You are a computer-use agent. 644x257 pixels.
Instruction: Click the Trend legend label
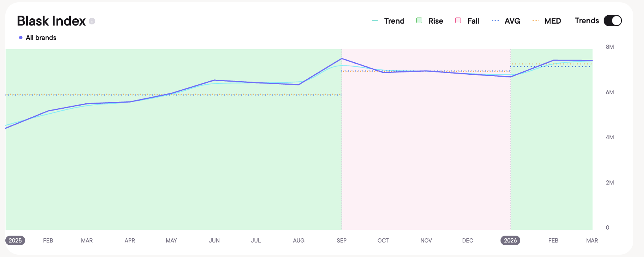[394, 21]
